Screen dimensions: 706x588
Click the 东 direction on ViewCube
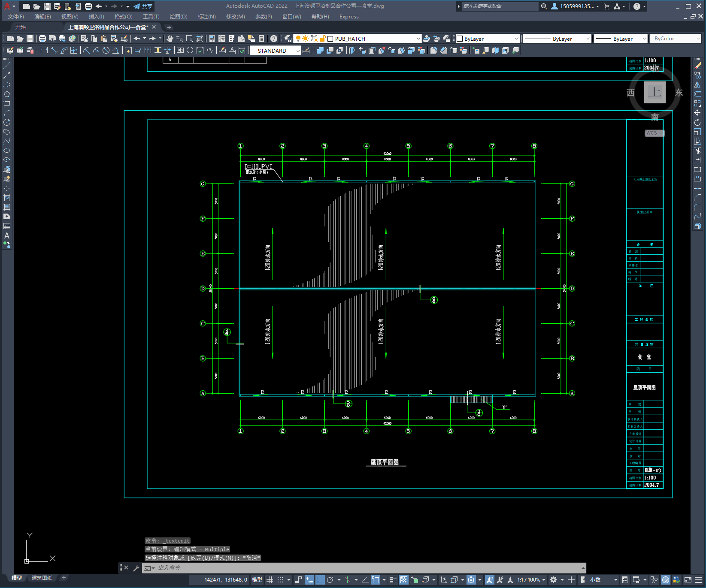coord(679,93)
